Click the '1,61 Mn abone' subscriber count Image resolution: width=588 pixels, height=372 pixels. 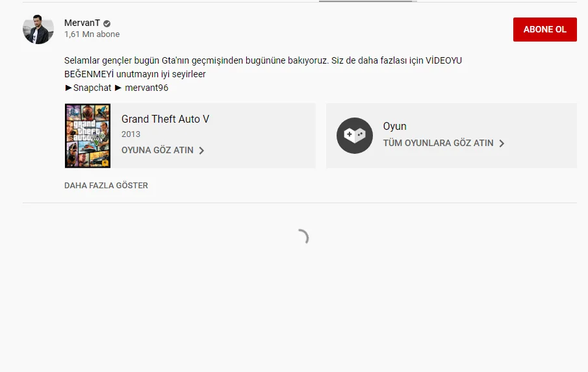(92, 34)
